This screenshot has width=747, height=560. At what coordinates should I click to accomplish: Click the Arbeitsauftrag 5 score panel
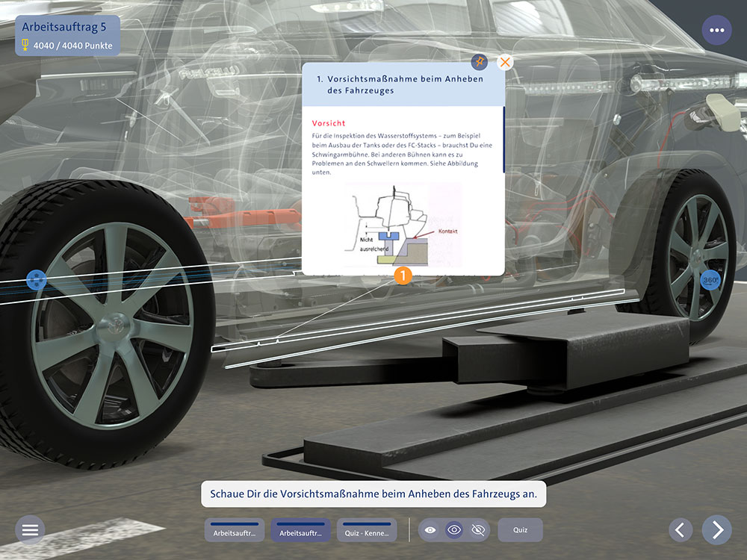click(x=67, y=36)
